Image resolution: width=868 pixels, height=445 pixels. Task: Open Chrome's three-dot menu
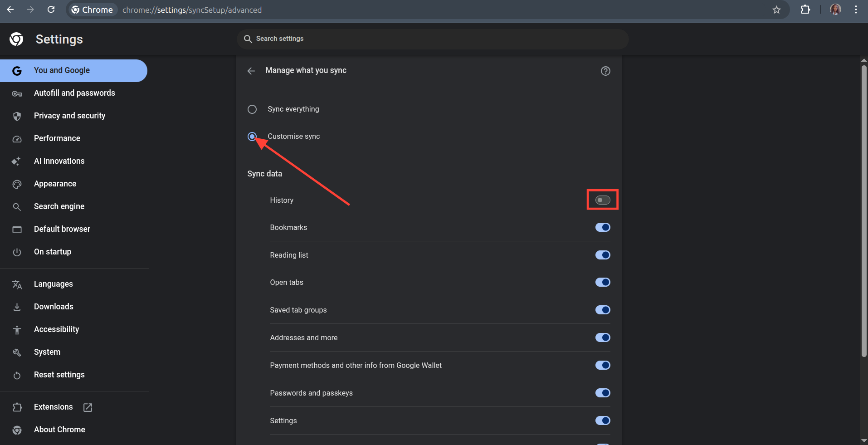[x=856, y=10]
